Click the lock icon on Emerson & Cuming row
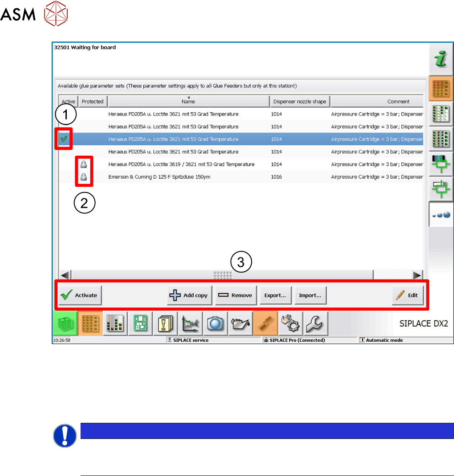The width and height of the screenshot is (454, 476). [84, 177]
